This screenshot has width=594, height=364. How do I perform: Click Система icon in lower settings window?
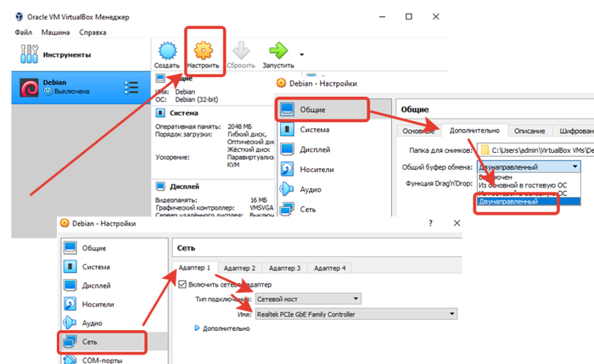point(70,266)
